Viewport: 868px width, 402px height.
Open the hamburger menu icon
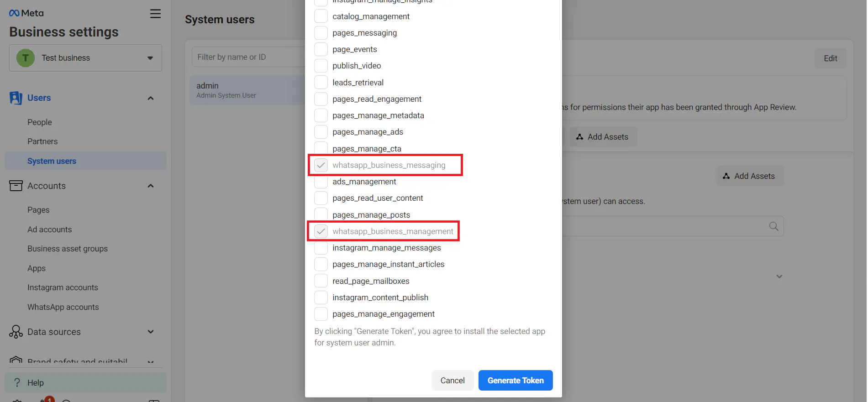155,14
